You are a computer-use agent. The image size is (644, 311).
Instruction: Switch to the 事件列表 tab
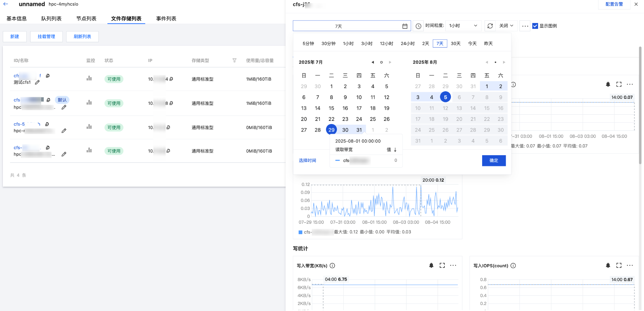coord(166,19)
